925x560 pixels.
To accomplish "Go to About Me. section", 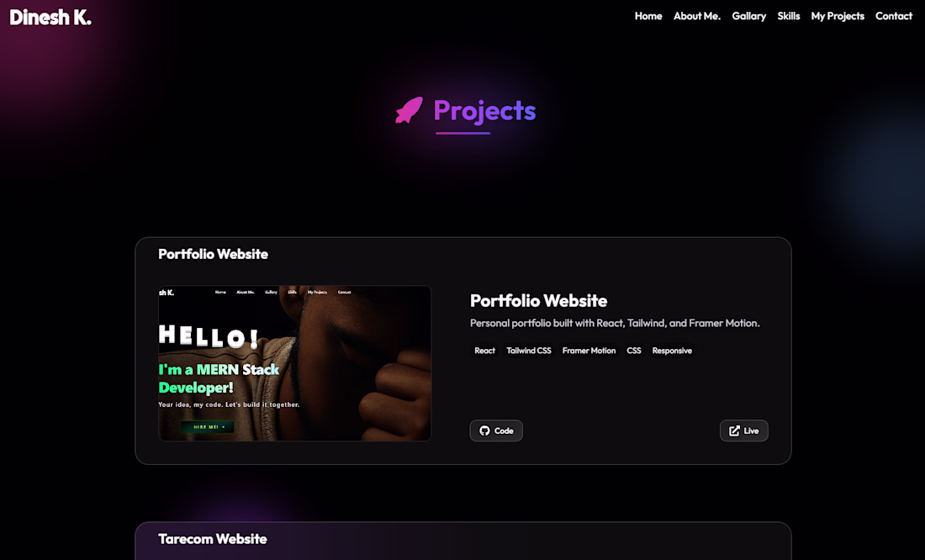I will point(697,16).
